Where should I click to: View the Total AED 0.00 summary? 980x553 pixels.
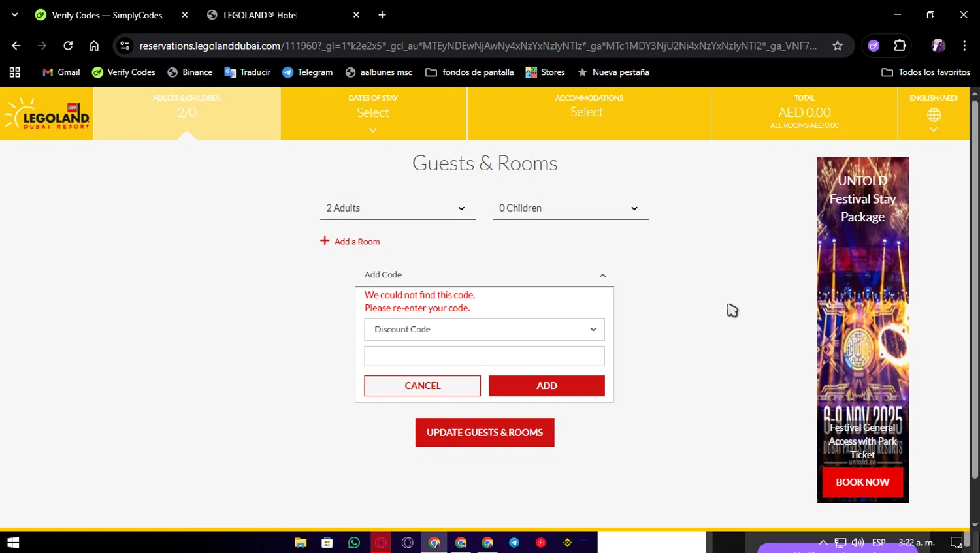(804, 114)
